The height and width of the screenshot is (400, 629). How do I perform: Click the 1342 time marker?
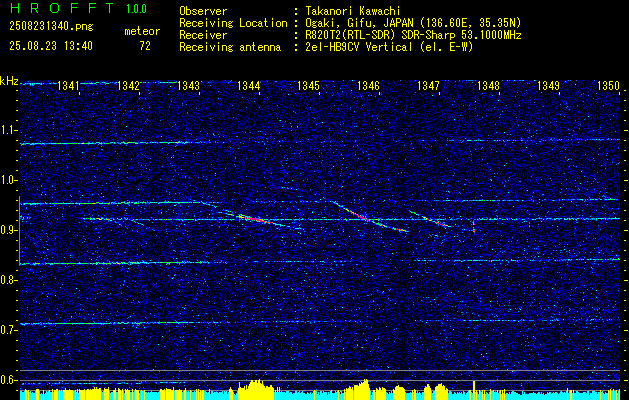(128, 85)
